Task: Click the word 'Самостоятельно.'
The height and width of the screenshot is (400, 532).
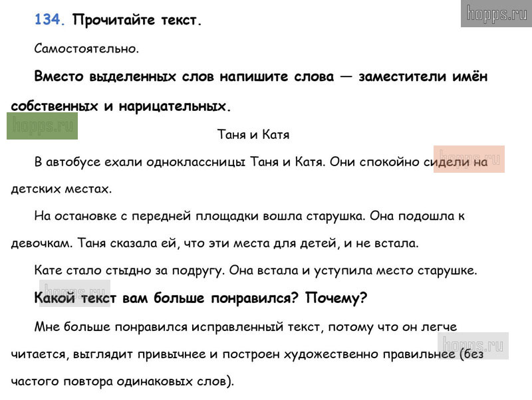Action: point(86,49)
